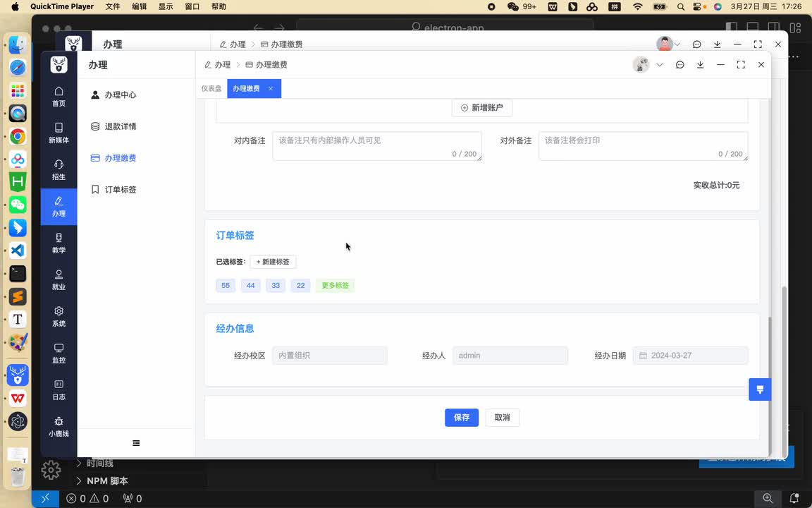The image size is (812, 508).
Task: Click the 经办人 admin field
Action: coord(510,356)
